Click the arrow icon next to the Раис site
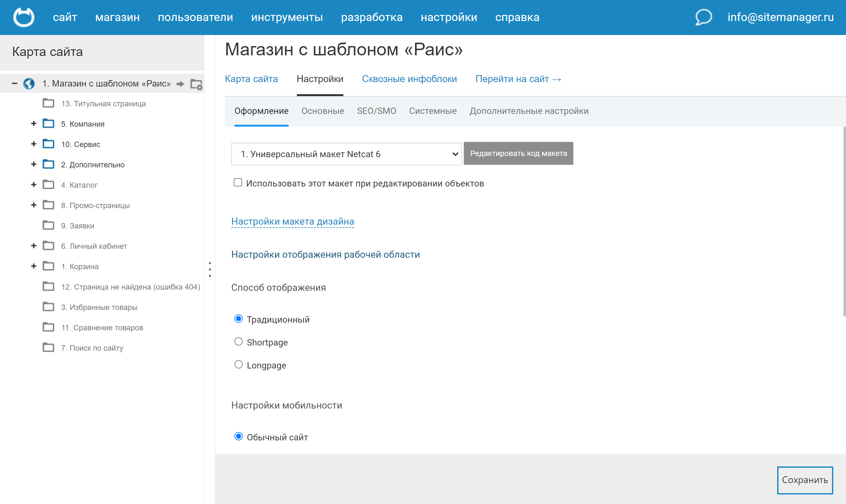The image size is (846, 504). [180, 84]
